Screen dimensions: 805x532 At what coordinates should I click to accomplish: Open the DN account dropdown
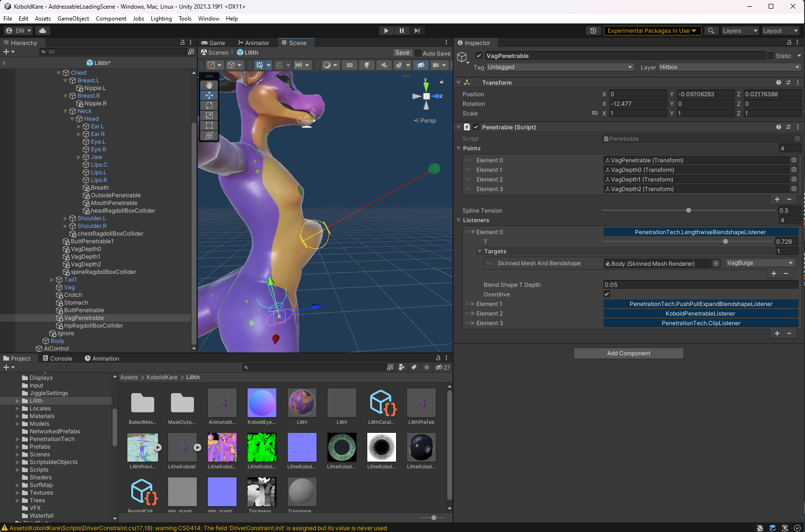click(19, 31)
